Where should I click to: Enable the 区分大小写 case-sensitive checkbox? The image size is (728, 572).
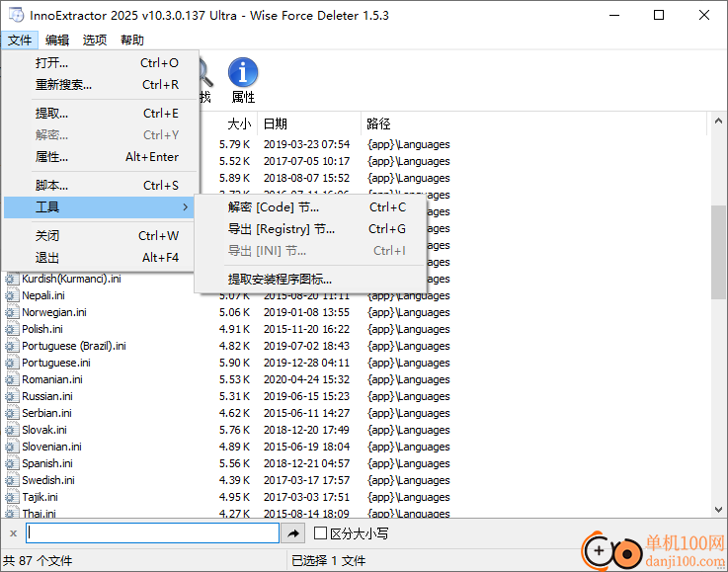[x=320, y=533]
